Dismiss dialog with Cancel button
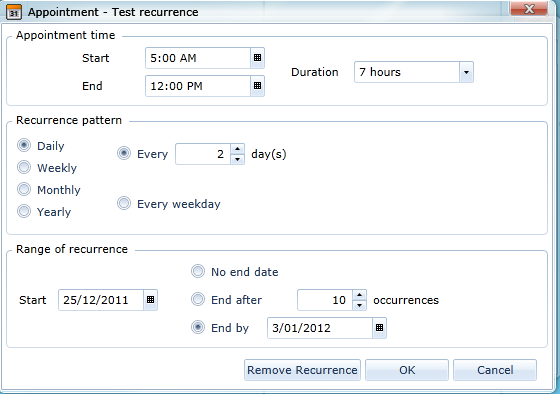Image resolution: width=560 pixels, height=394 pixels. click(495, 370)
